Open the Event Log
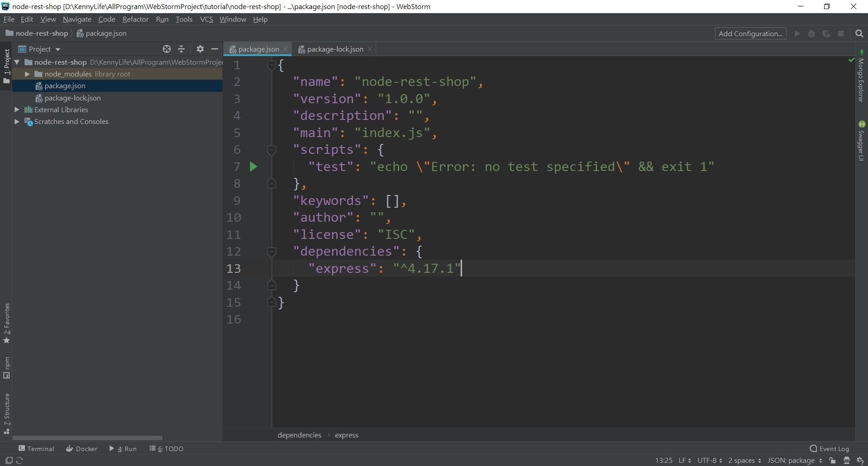868x466 pixels. (x=830, y=448)
